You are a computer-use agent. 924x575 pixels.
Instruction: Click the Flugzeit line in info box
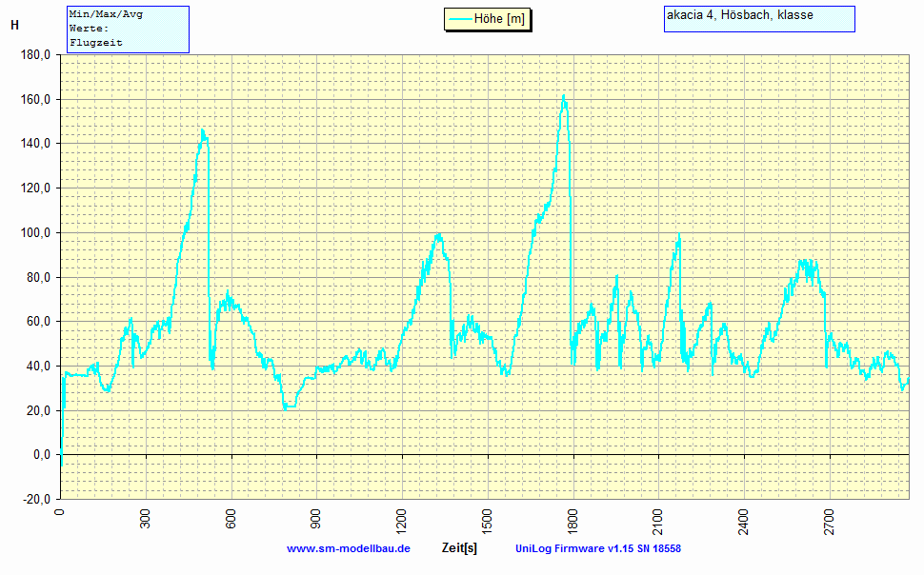pos(96,43)
